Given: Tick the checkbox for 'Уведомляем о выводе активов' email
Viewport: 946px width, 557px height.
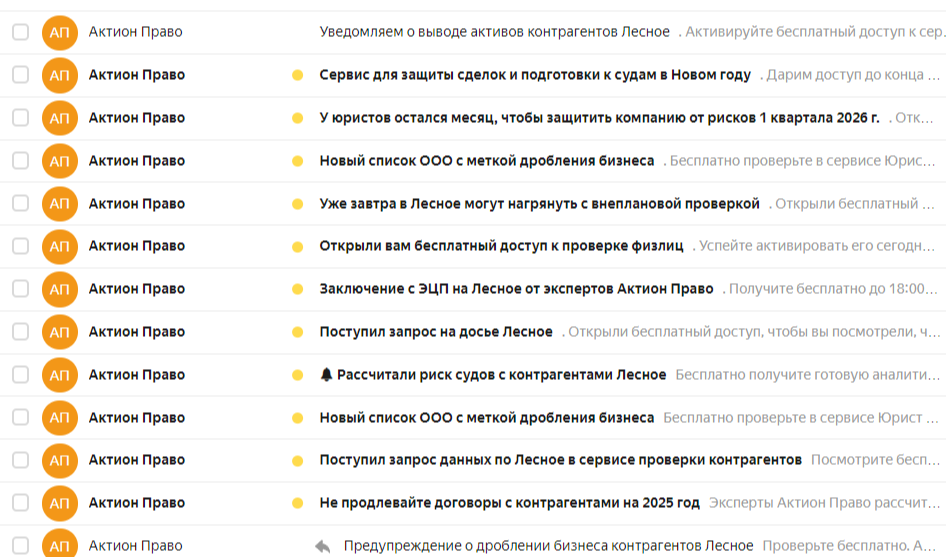Looking at the screenshot, I should click(21, 32).
